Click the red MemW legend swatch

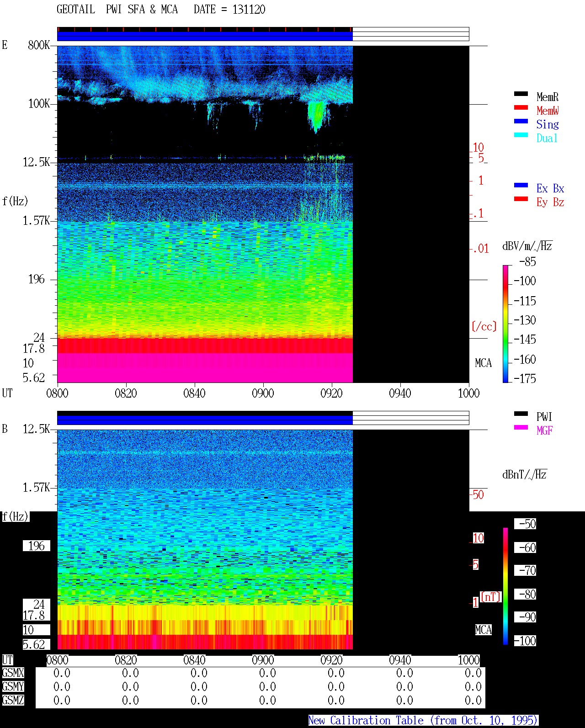[521, 107]
